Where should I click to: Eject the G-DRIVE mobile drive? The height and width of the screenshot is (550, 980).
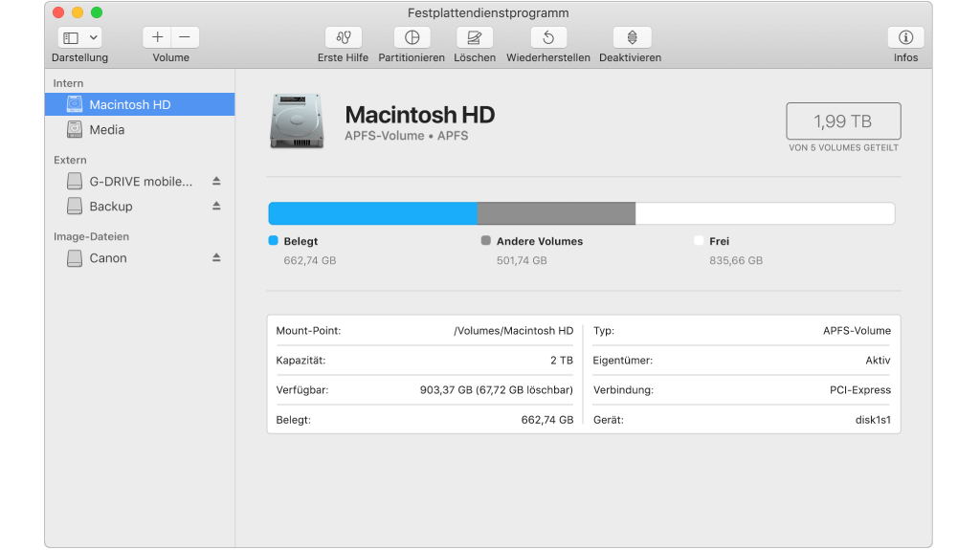tap(216, 181)
